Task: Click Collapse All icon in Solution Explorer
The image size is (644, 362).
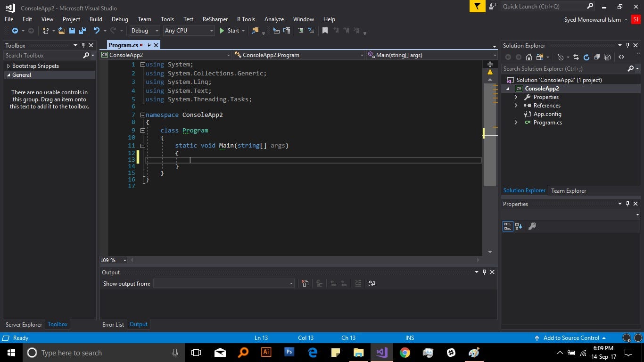Action: tap(597, 57)
